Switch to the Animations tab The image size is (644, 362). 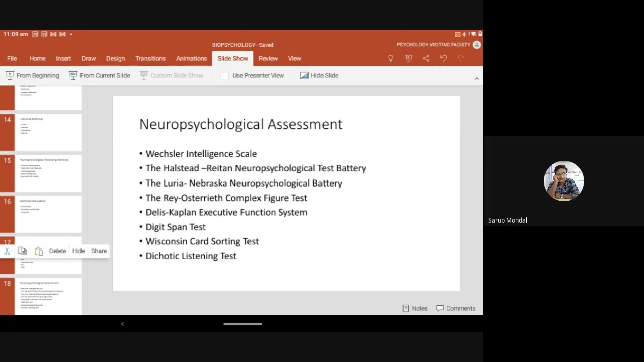[x=191, y=59]
